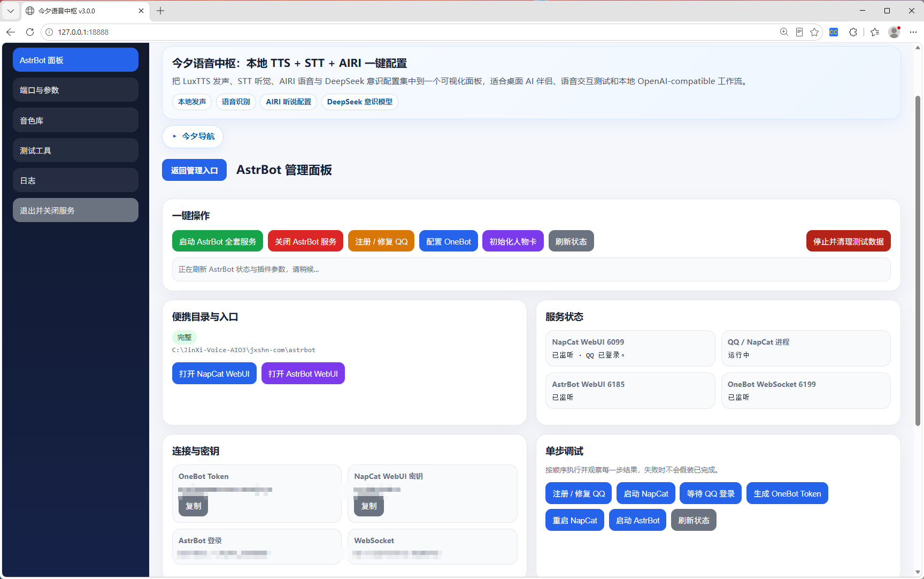Maximize the browser window
Screen dimensions: 924x579
point(887,11)
